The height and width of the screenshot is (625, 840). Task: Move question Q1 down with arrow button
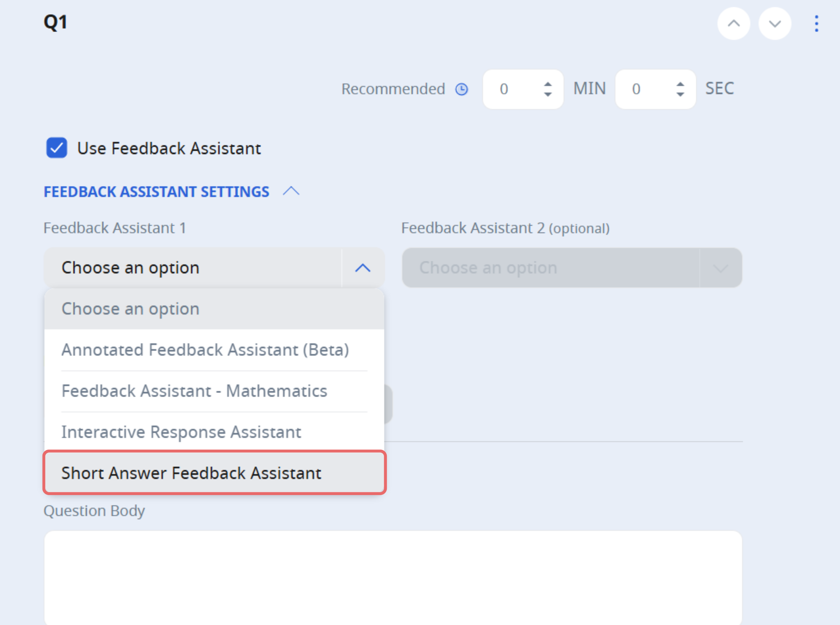click(774, 23)
